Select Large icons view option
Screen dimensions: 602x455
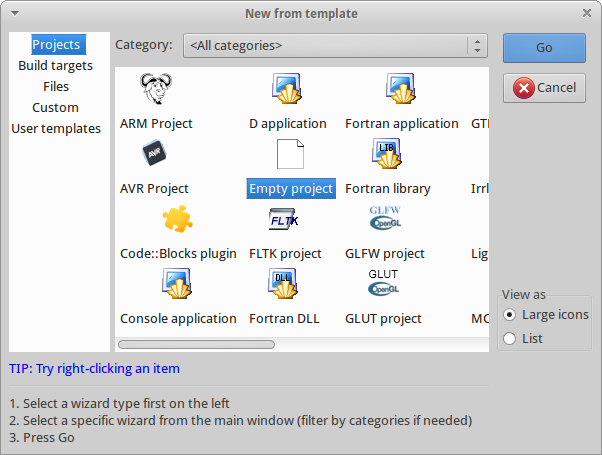coord(546,315)
